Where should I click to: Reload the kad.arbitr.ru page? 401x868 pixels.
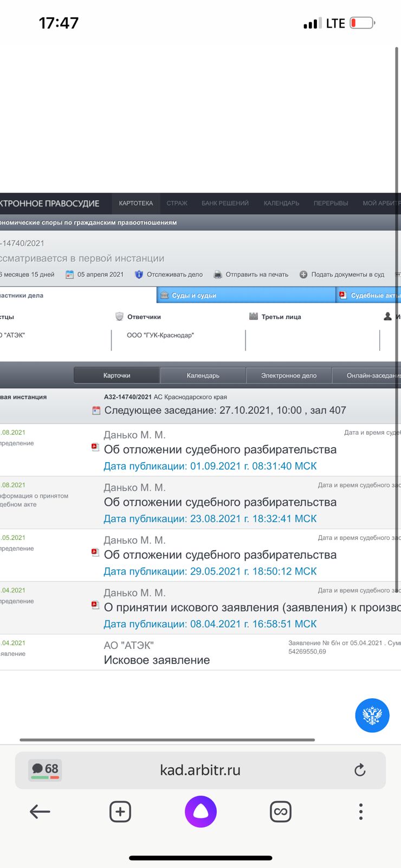point(360,770)
